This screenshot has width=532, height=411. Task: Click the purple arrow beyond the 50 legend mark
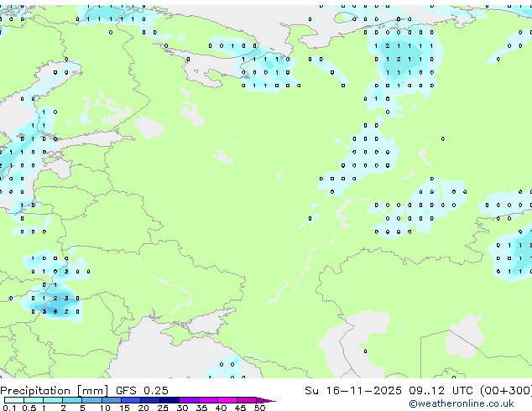266,400
